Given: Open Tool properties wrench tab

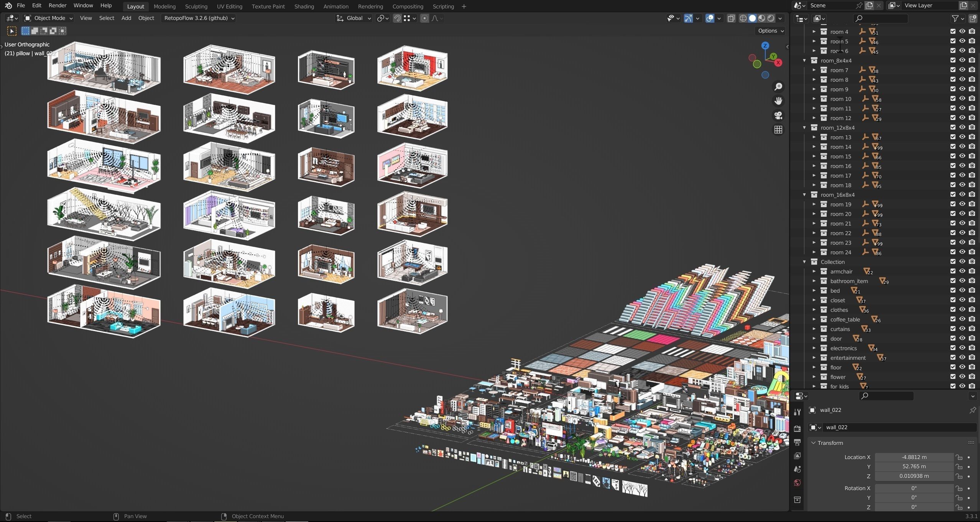Looking at the screenshot, I should point(797,412).
